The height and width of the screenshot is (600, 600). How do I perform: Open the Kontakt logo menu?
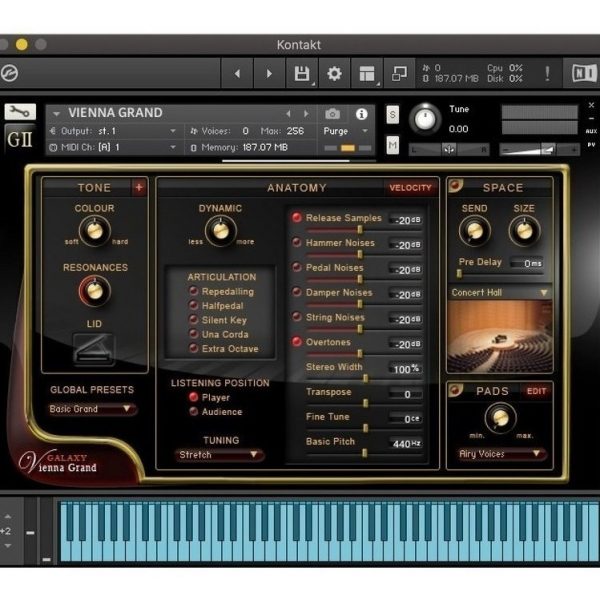[x=9, y=73]
